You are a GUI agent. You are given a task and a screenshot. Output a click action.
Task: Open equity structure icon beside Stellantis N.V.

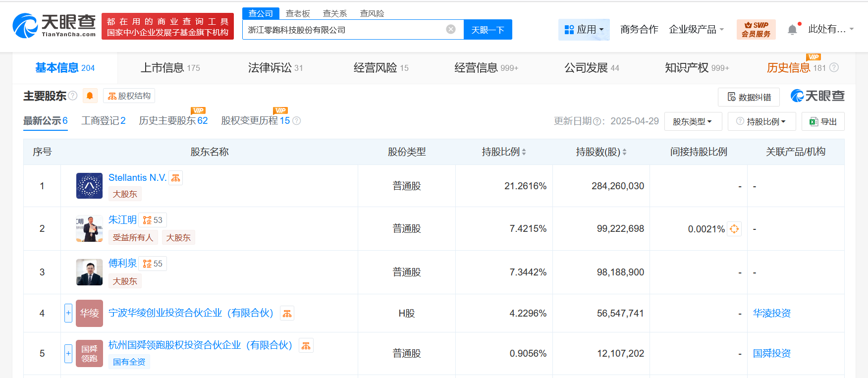176,178
